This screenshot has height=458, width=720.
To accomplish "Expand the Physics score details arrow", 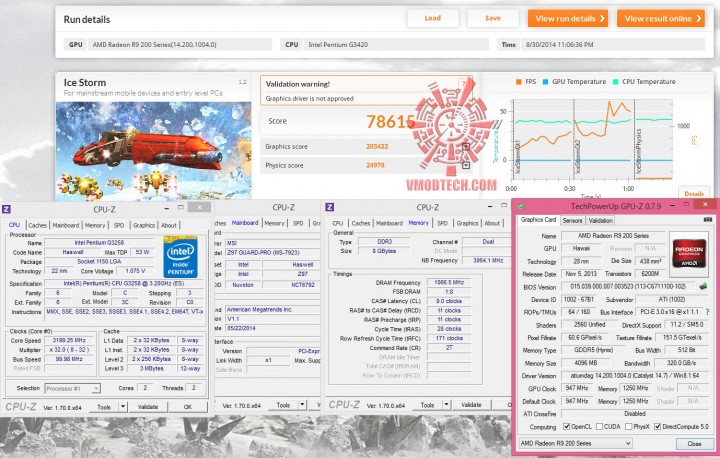I will (466, 165).
